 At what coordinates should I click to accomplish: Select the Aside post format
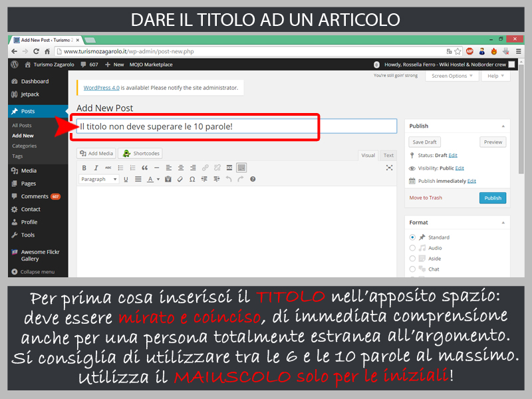(413, 259)
